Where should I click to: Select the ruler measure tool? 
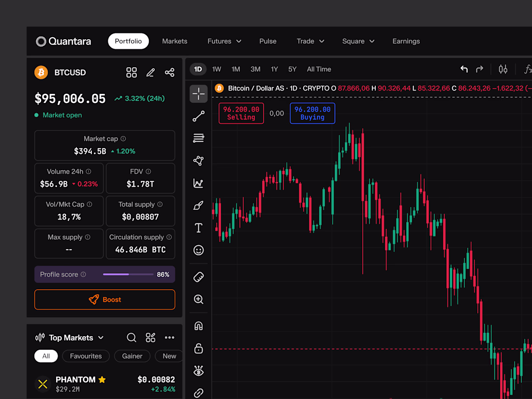point(198,277)
